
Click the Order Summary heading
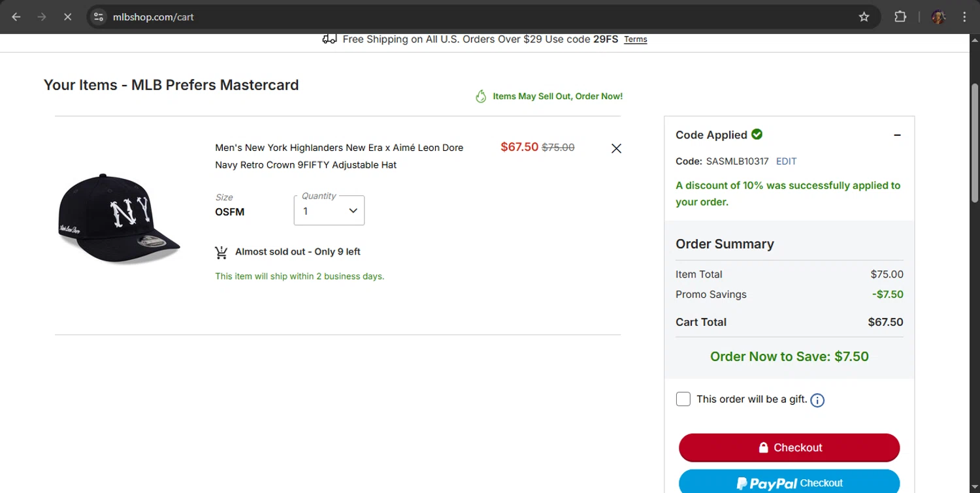[x=725, y=244]
